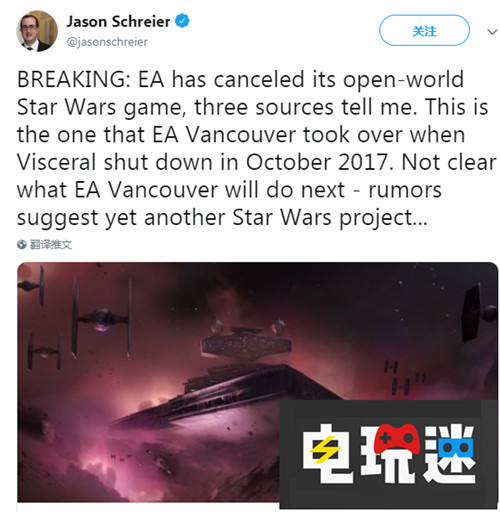Image resolution: width=500 pixels, height=512 pixels.
Task: Click the tweet text starting with BREAKING
Action: (x=257, y=148)
